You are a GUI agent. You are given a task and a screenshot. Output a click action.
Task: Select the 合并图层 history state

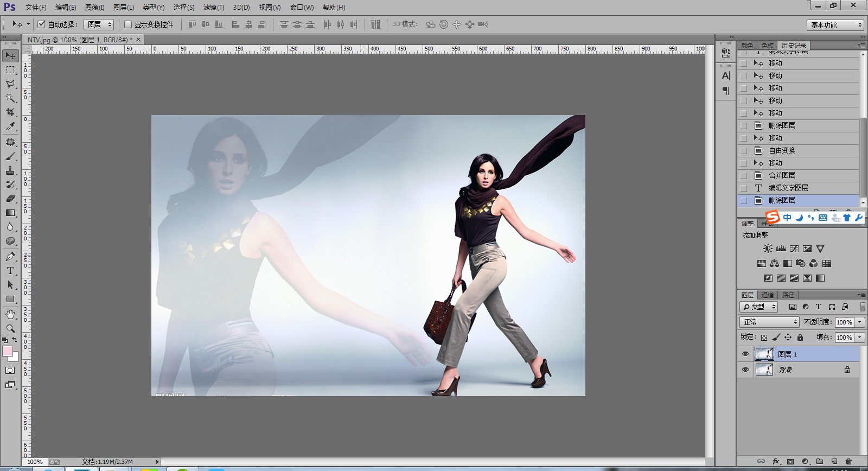799,175
